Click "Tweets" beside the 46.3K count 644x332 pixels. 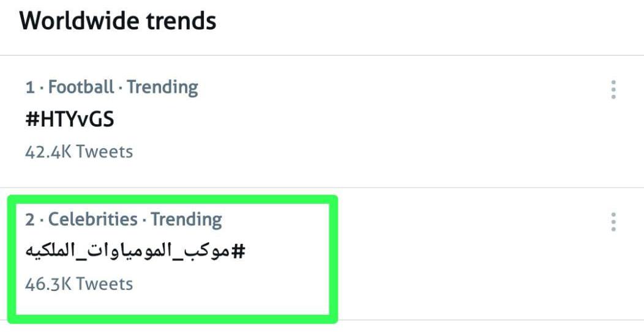[105, 284]
